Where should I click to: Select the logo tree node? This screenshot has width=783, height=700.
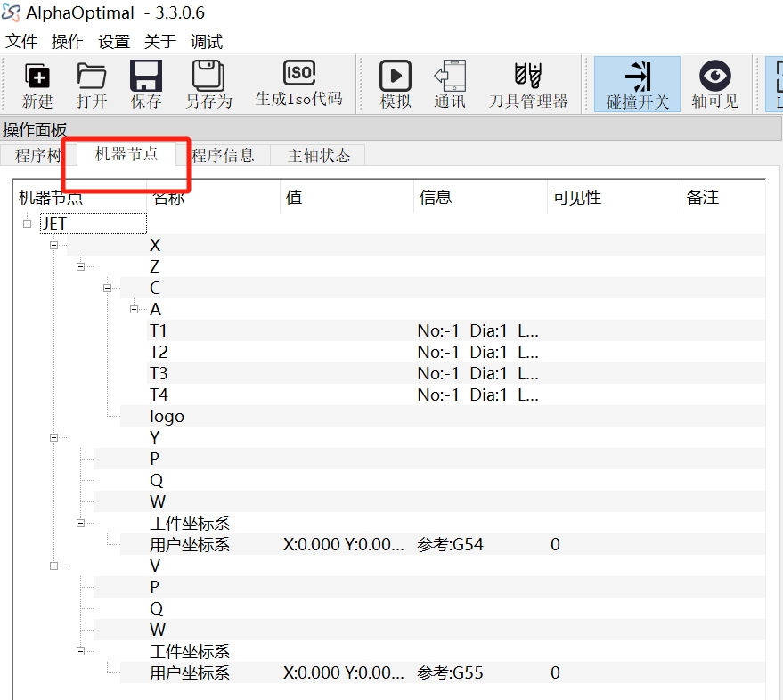pos(167,417)
